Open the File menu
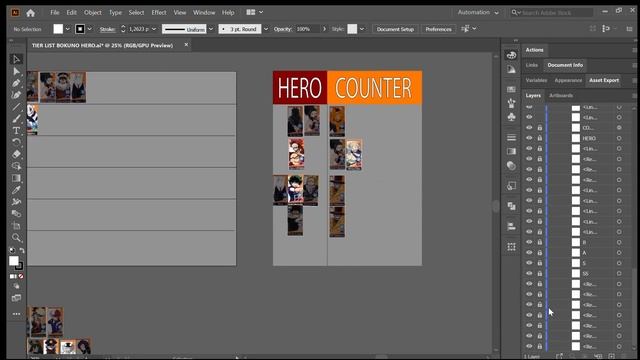The height and width of the screenshot is (360, 640). click(55, 13)
